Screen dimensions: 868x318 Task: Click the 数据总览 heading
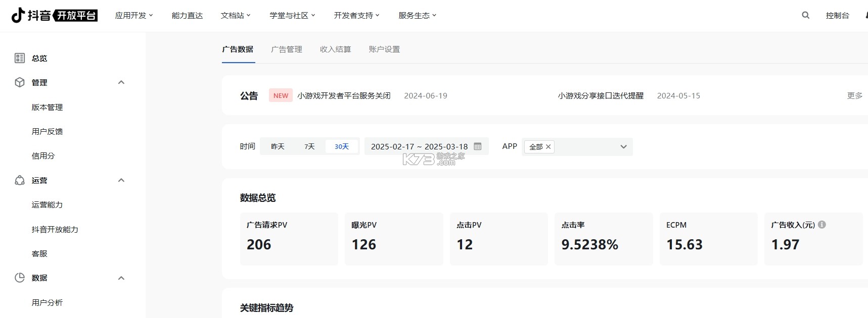(258, 198)
